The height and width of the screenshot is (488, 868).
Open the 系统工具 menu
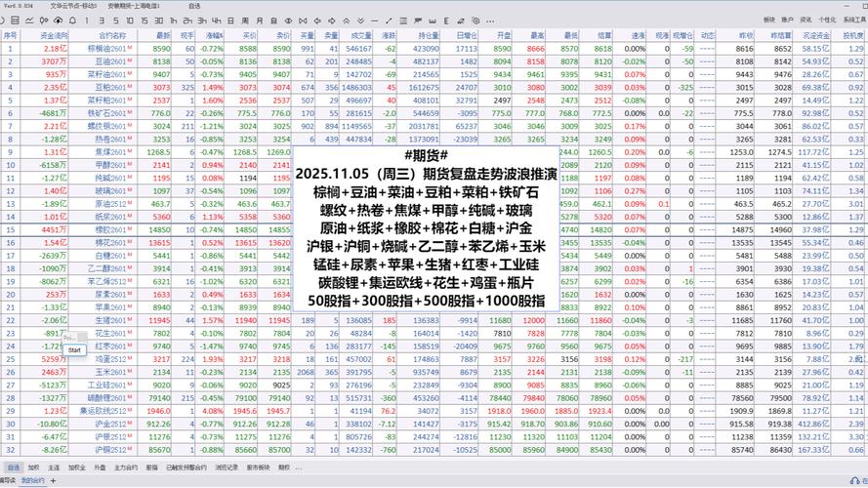854,20
